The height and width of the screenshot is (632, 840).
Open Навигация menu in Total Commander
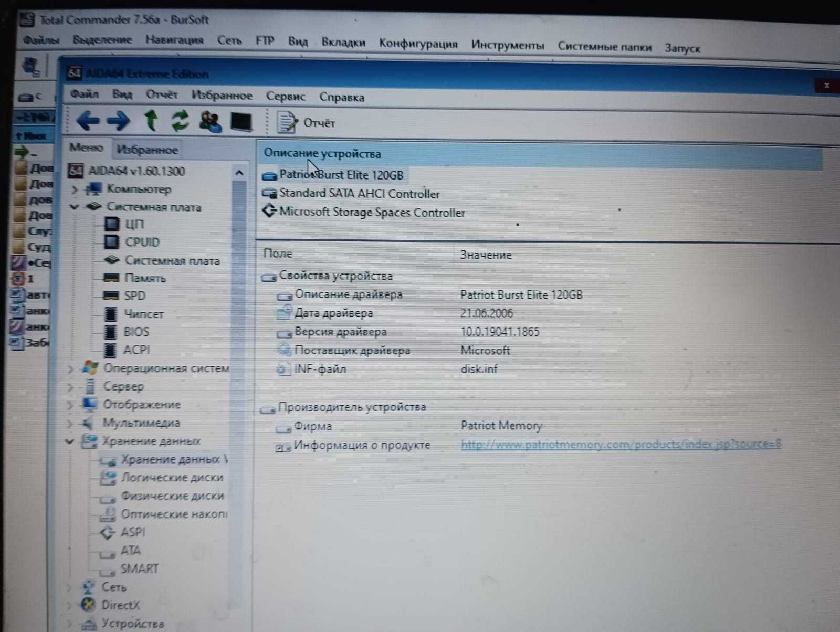pos(174,40)
